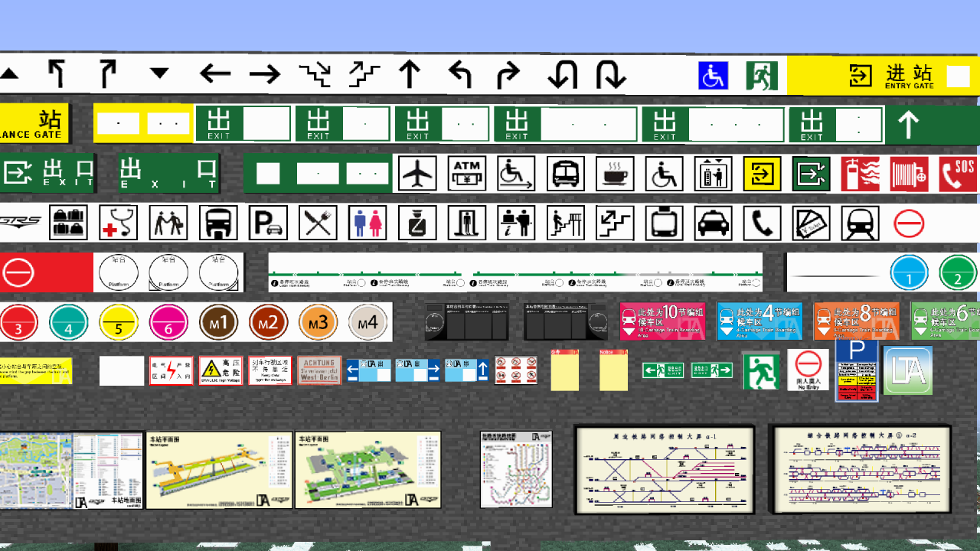Select the male-female restroom icon
The image size is (980, 551).
coord(367,223)
